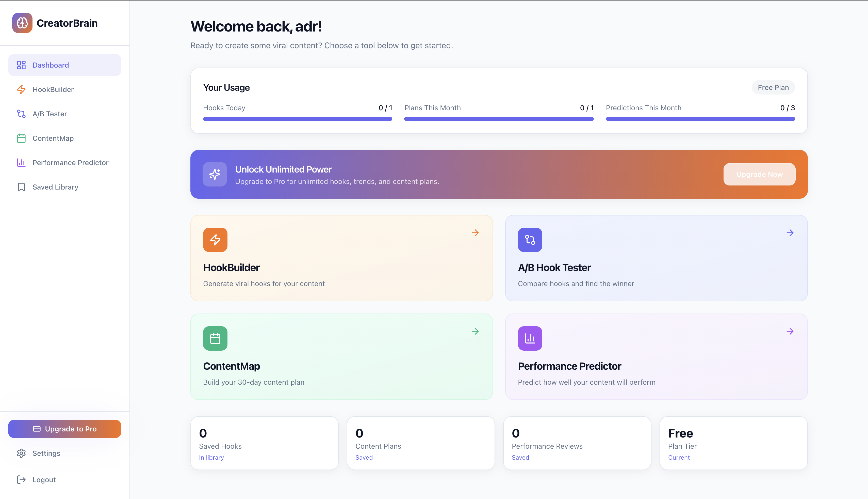Click the green calendar ContentMap card icon
The height and width of the screenshot is (499, 868).
(215, 338)
